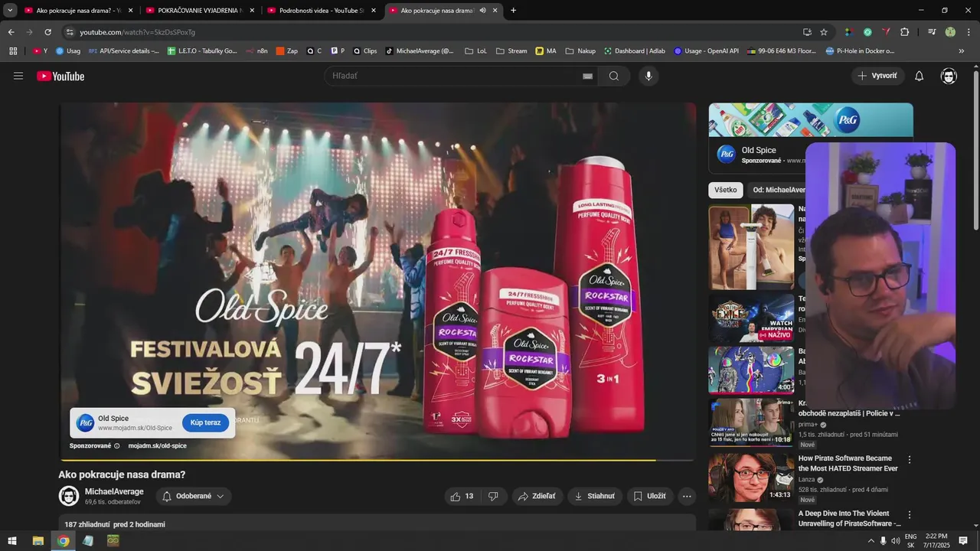This screenshot has width=980, height=551.
Task: Open Dashboard | Adlab bookmark
Action: click(634, 51)
